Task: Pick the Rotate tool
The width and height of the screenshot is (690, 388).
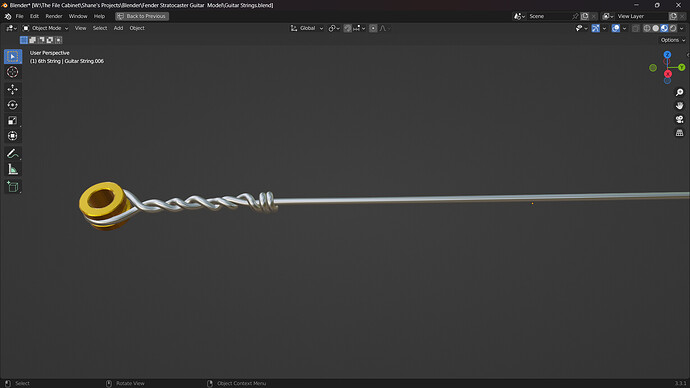Action: point(13,105)
